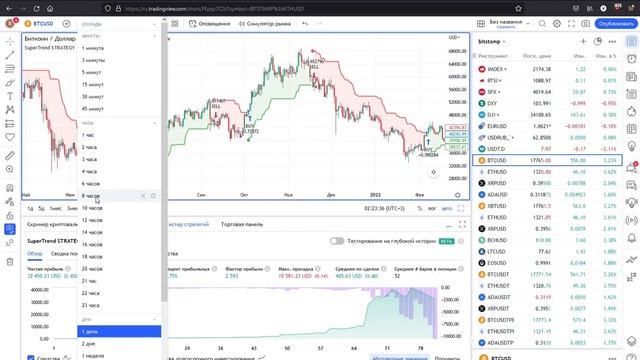Collapse the minutes section in interval menu
Screen dimensions: 640x360
(155, 36)
